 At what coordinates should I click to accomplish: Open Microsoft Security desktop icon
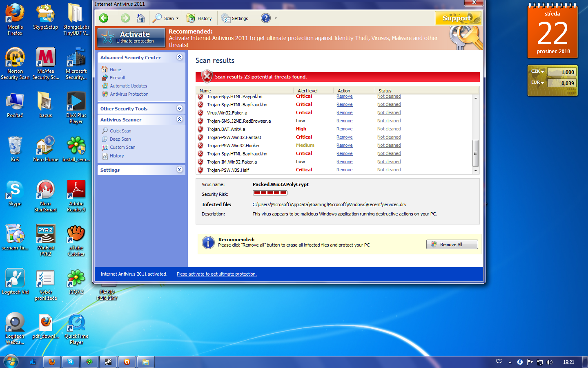76,63
